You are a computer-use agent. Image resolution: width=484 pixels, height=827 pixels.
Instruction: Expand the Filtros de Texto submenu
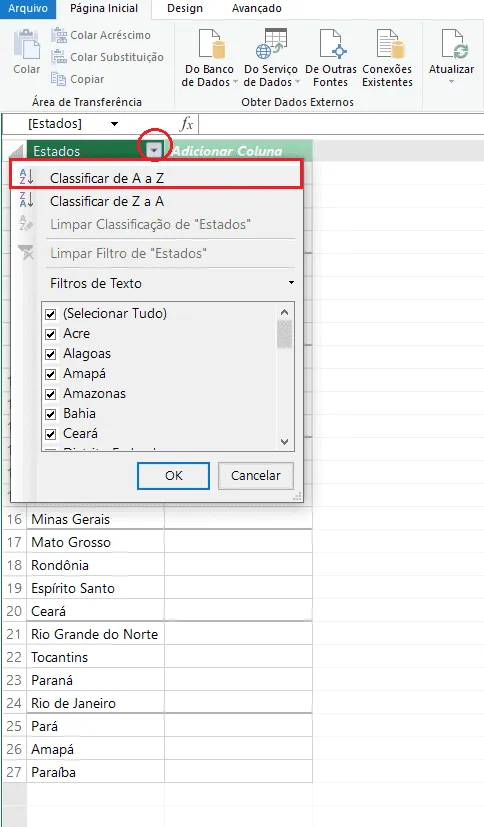171,283
